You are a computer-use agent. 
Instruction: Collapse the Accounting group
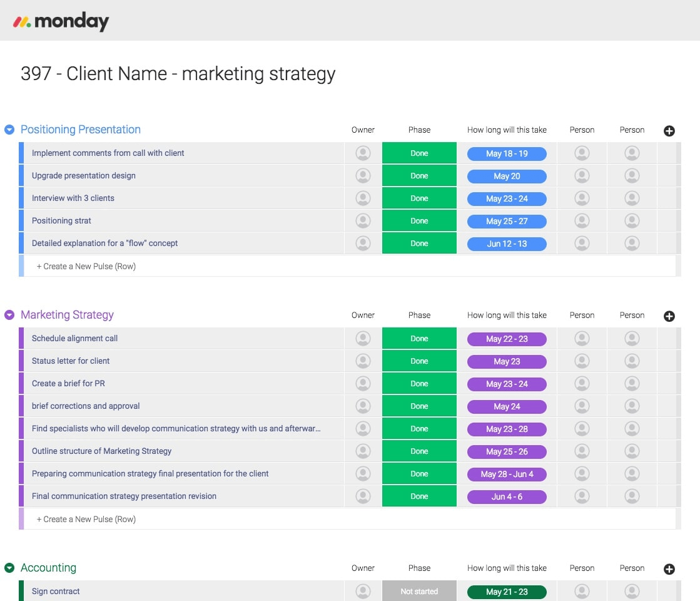(9, 568)
